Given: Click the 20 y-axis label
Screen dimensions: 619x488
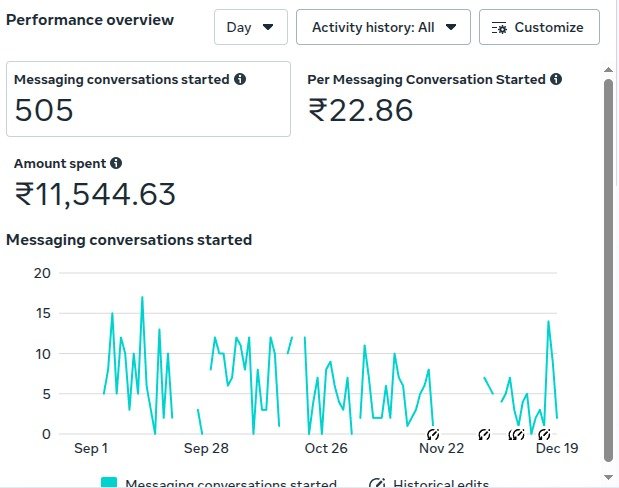Looking at the screenshot, I should tap(42, 273).
